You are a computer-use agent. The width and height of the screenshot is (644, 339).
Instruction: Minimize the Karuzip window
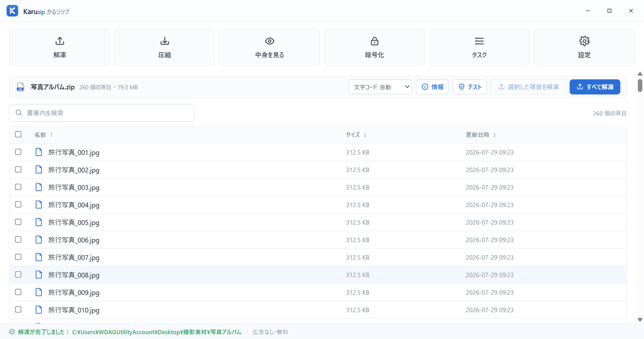pyautogui.click(x=588, y=11)
